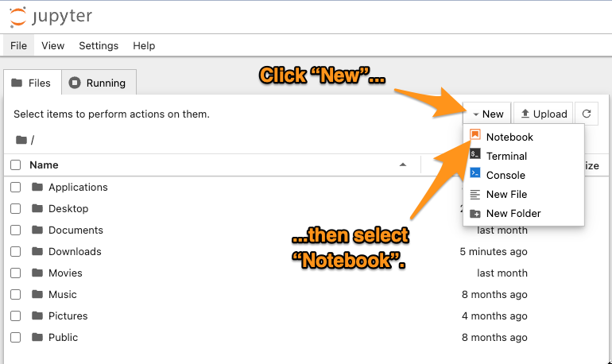Click the Jupyter logo

51,17
